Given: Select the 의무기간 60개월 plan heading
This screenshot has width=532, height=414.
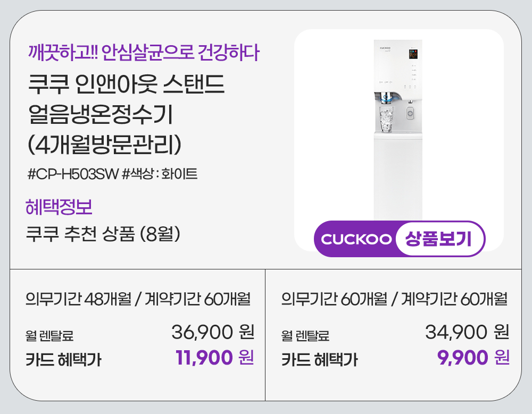Looking at the screenshot, I should tap(394, 299).
